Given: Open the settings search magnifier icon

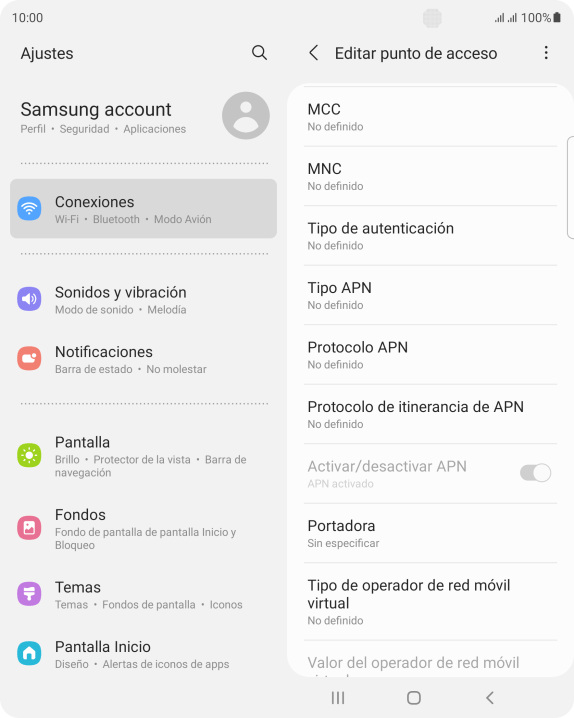Looking at the screenshot, I should pyautogui.click(x=259, y=53).
